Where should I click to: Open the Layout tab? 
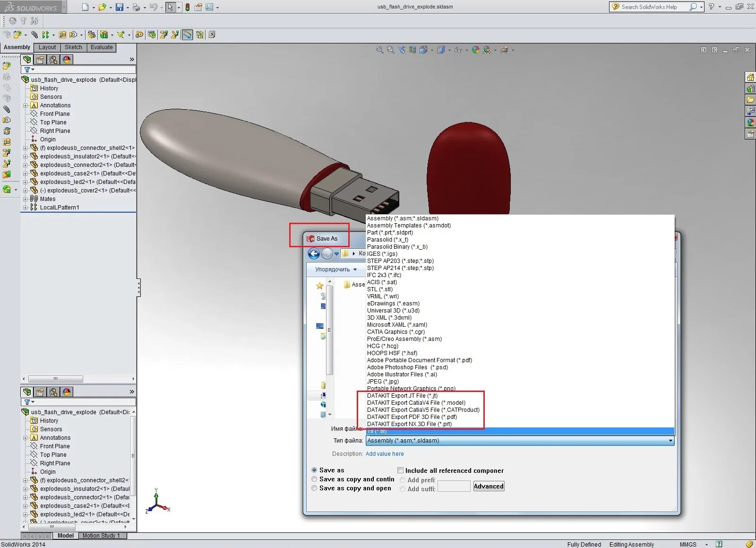tap(47, 47)
